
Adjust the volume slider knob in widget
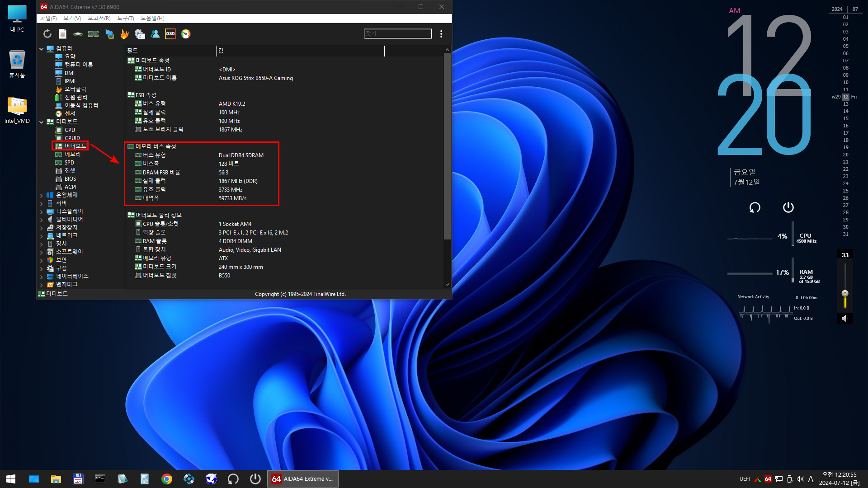coord(845,293)
